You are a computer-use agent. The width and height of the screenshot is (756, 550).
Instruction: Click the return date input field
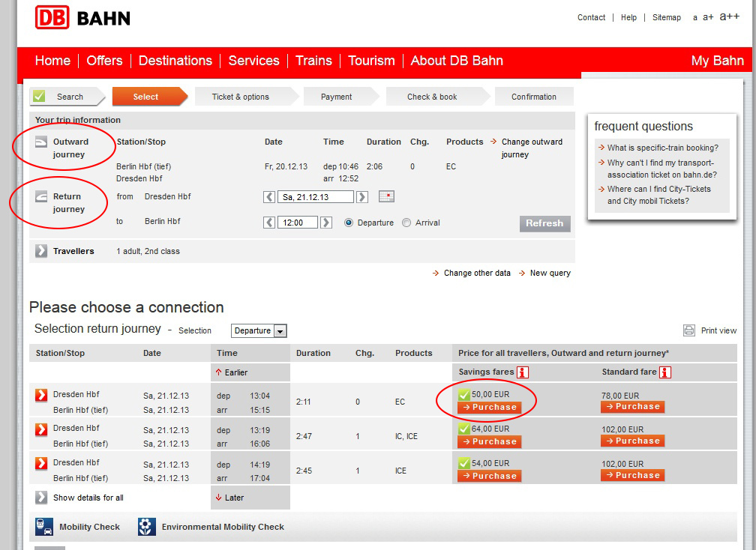tap(315, 197)
